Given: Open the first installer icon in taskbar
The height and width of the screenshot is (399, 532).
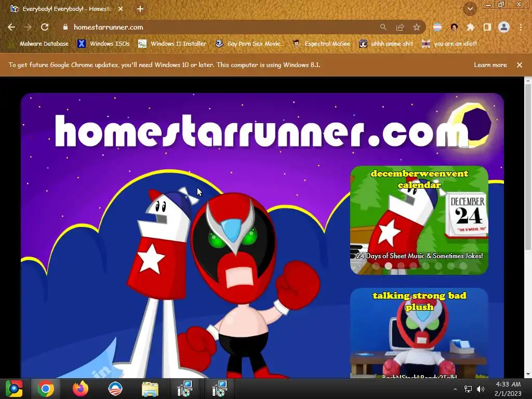Looking at the screenshot, I should (185, 389).
